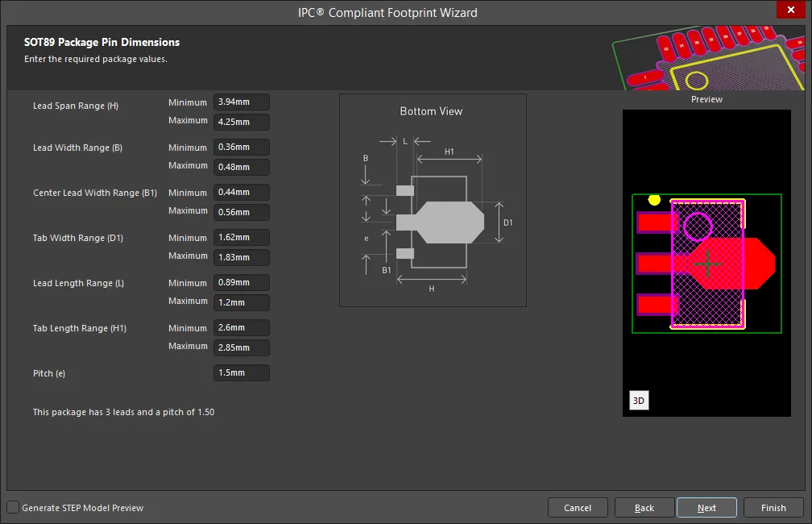Enable Generate STEP Model Preview checkbox
The height and width of the screenshot is (524, 812).
point(13,507)
